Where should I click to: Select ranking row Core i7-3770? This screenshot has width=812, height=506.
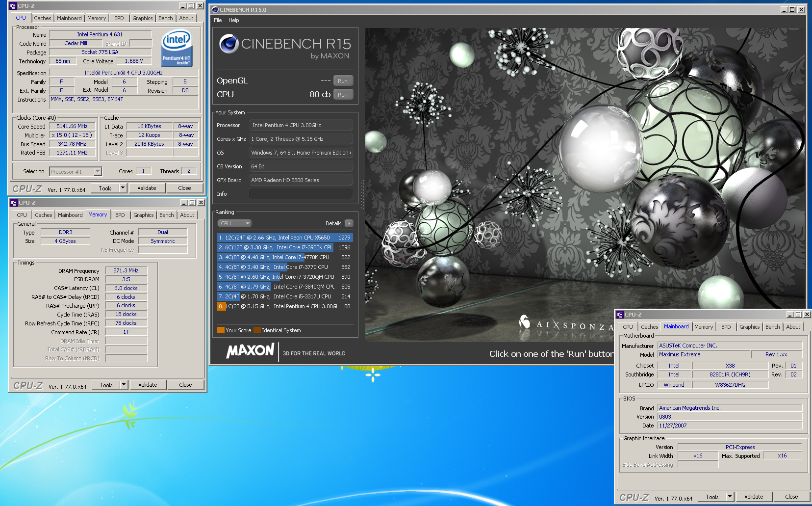[x=285, y=267]
